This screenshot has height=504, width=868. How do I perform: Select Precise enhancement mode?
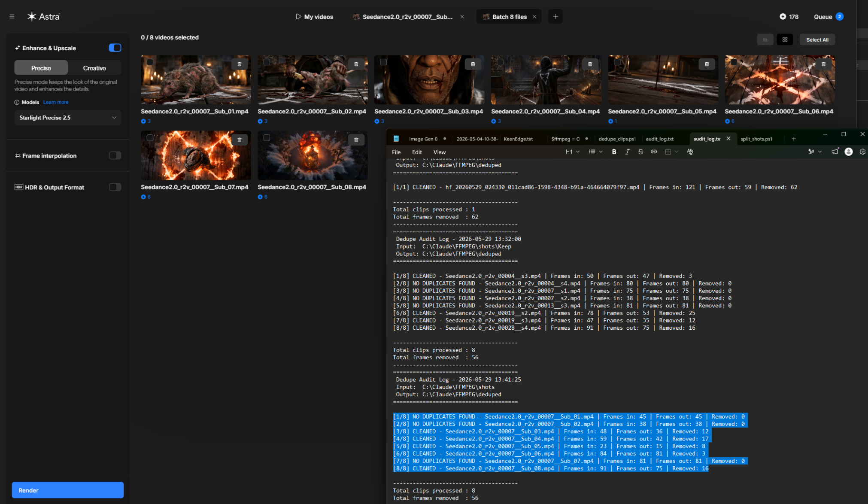(x=41, y=68)
